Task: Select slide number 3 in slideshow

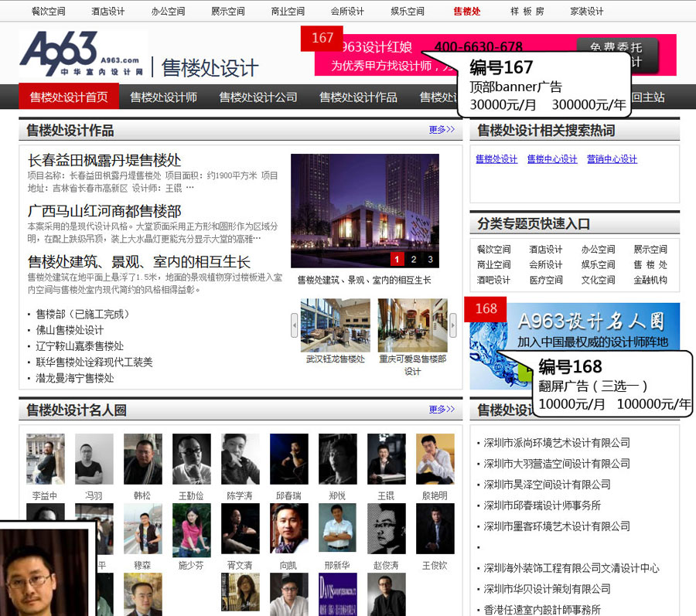Action: coord(430,260)
